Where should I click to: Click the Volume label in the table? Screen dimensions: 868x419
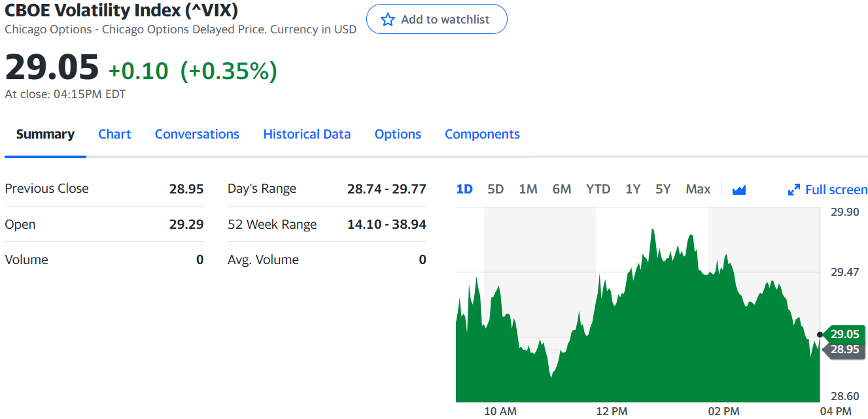pyautogui.click(x=26, y=260)
